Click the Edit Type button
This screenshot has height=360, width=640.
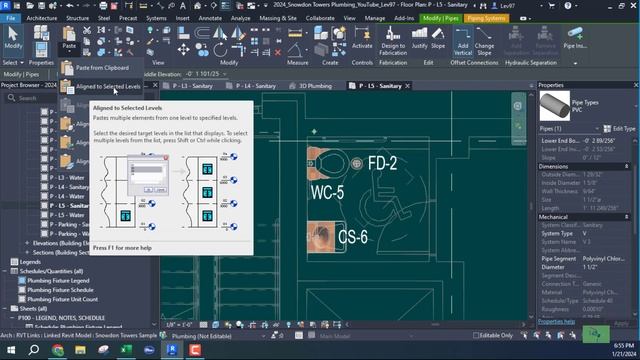[619, 129]
